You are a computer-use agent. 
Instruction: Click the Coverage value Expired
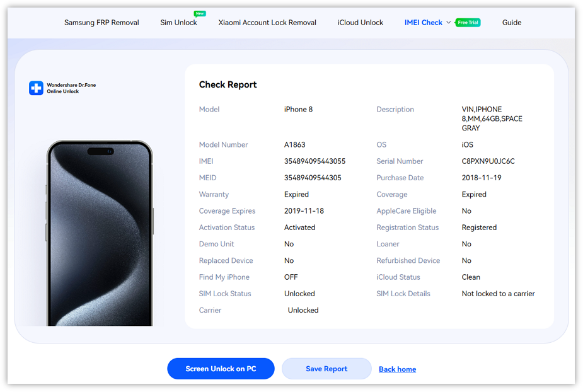[474, 194]
